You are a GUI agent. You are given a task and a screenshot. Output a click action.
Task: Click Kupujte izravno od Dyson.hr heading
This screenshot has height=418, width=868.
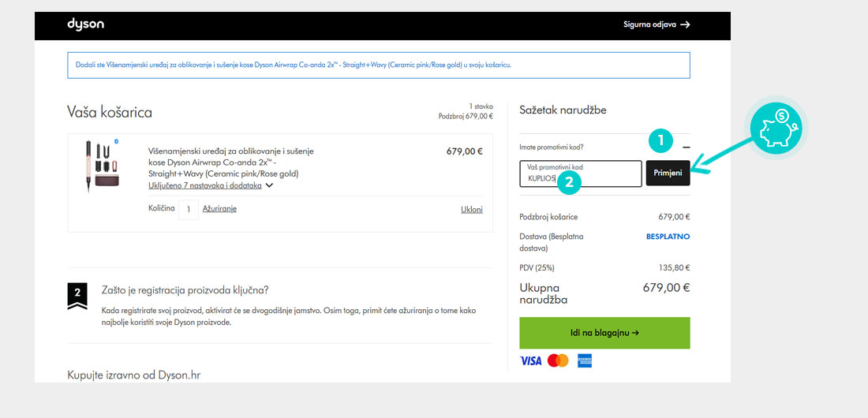click(x=134, y=375)
